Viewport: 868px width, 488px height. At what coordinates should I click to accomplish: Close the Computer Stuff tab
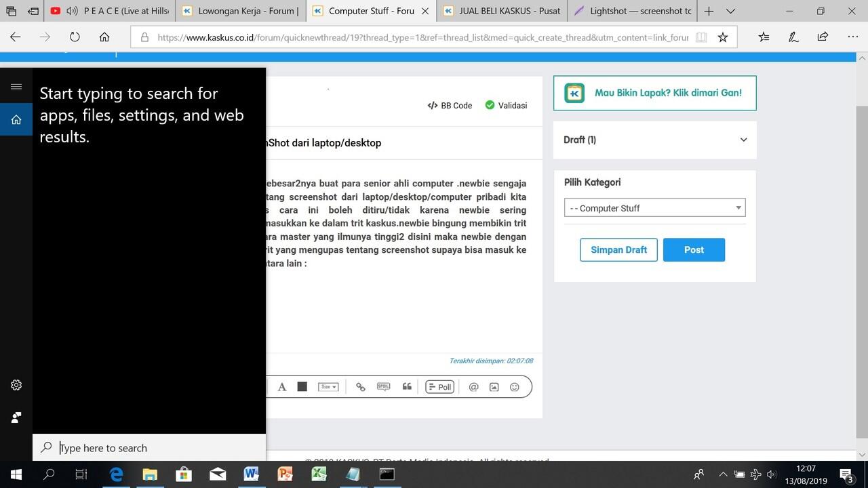[425, 11]
